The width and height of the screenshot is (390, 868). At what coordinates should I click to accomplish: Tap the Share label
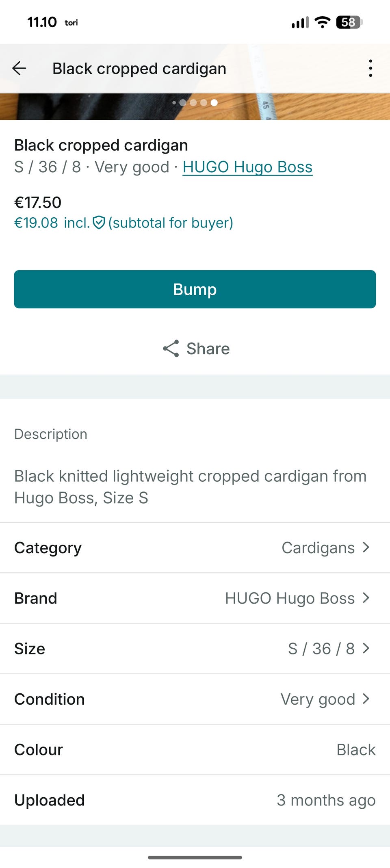(x=208, y=348)
